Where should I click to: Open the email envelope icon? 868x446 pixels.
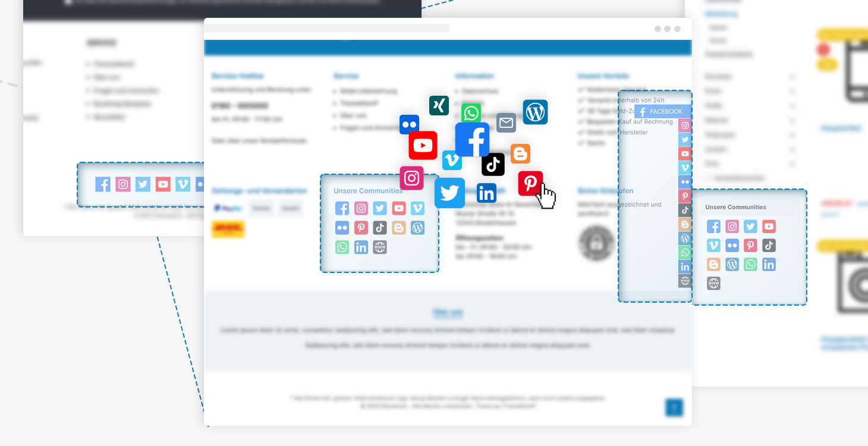506,123
